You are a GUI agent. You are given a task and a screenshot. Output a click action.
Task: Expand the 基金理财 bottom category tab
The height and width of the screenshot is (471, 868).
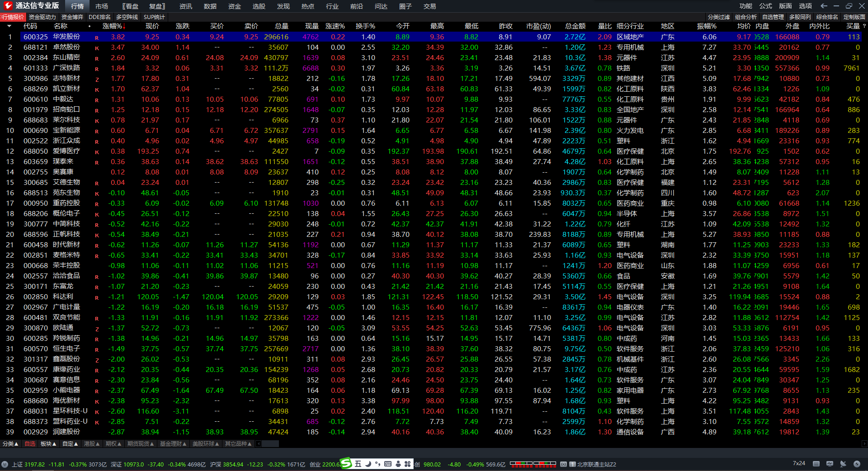coord(173,443)
